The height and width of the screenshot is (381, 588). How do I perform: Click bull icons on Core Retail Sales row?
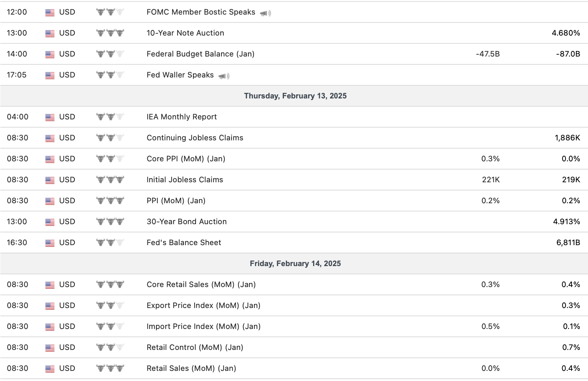click(x=110, y=284)
